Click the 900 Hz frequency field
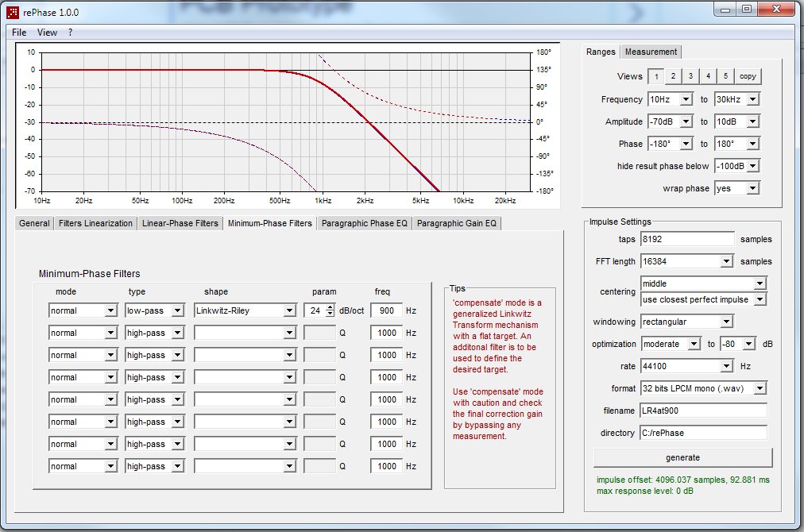Screen dimensions: 804x532 (386, 310)
